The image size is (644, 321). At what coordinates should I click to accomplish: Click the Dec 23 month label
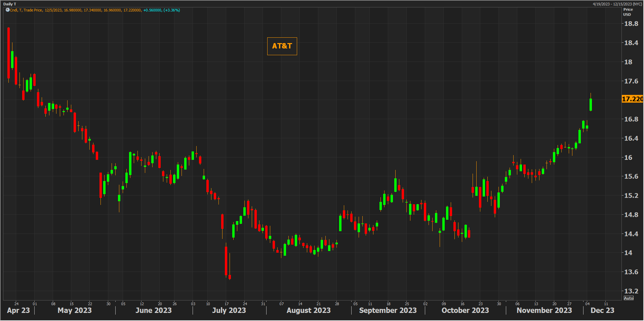click(602, 310)
